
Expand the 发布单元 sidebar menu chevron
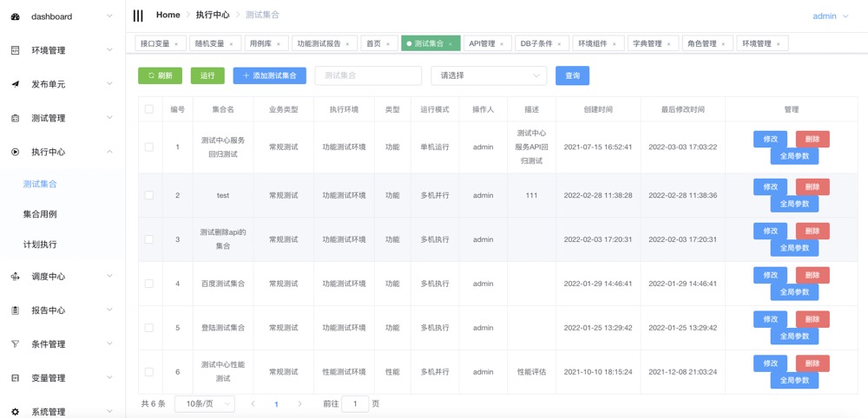[x=109, y=83]
